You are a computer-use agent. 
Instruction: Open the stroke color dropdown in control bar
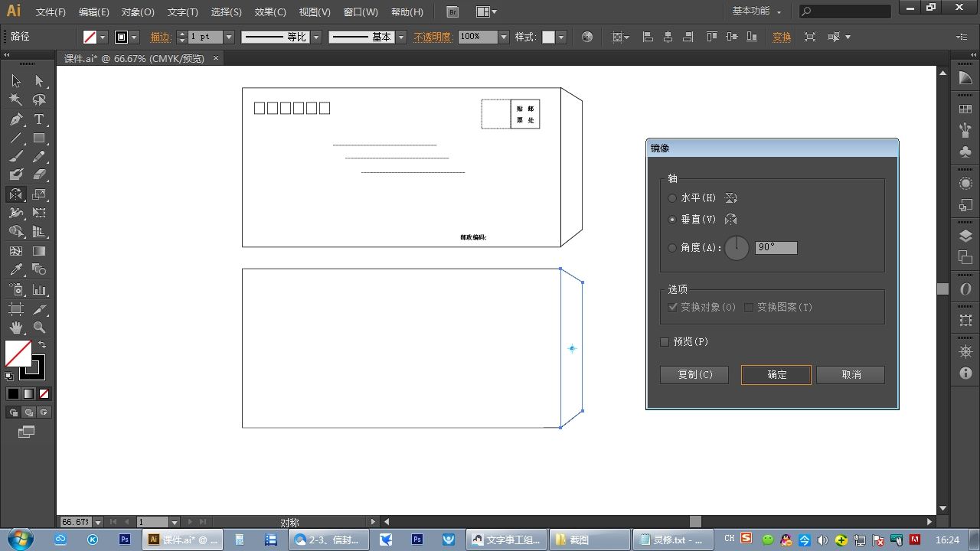pos(134,37)
